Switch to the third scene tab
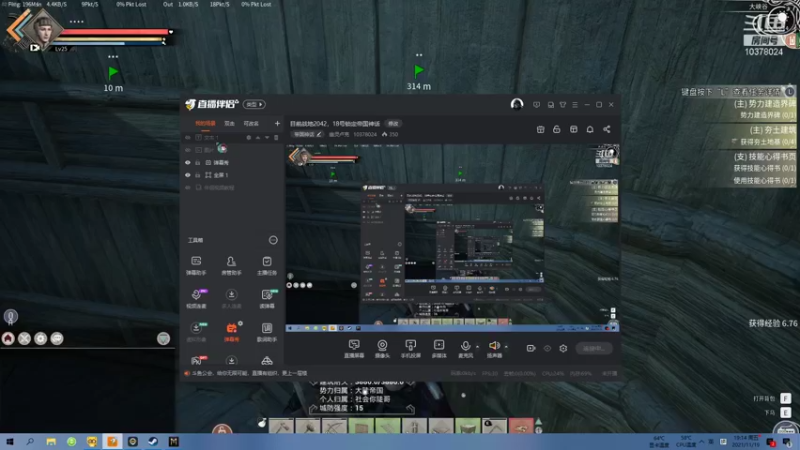The width and height of the screenshot is (800, 450). tap(251, 123)
